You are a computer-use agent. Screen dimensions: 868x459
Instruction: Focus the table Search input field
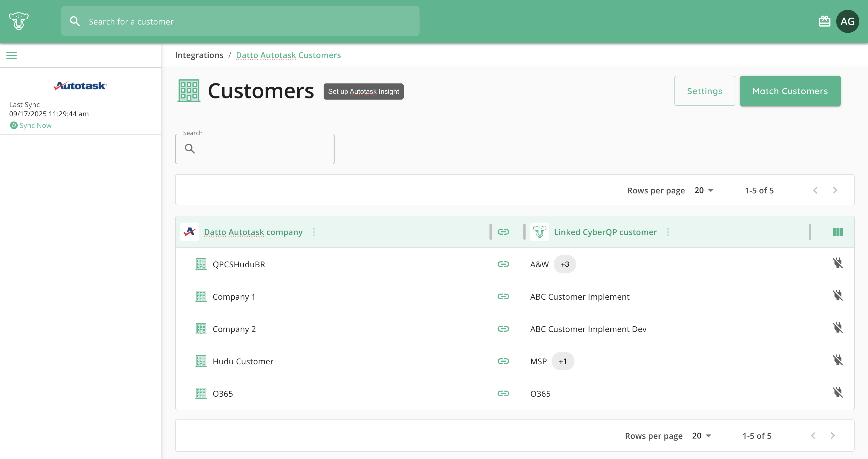[255, 149]
